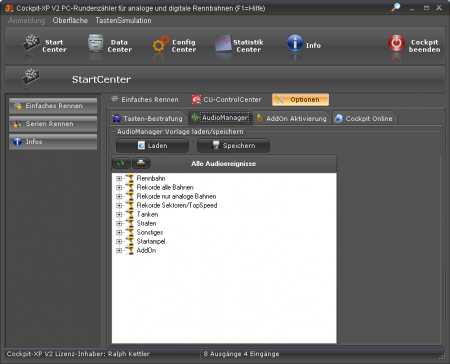Open the Cockpit Online tab

click(364, 118)
